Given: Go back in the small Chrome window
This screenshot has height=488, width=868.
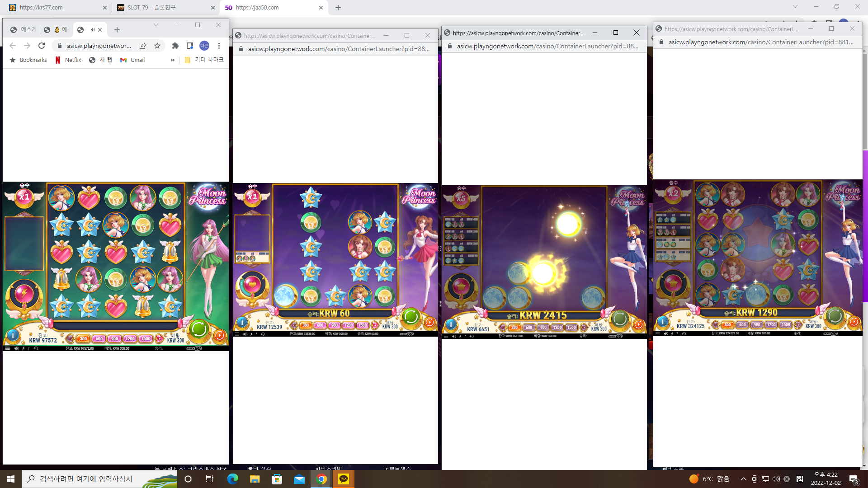Looking at the screenshot, I should (13, 46).
